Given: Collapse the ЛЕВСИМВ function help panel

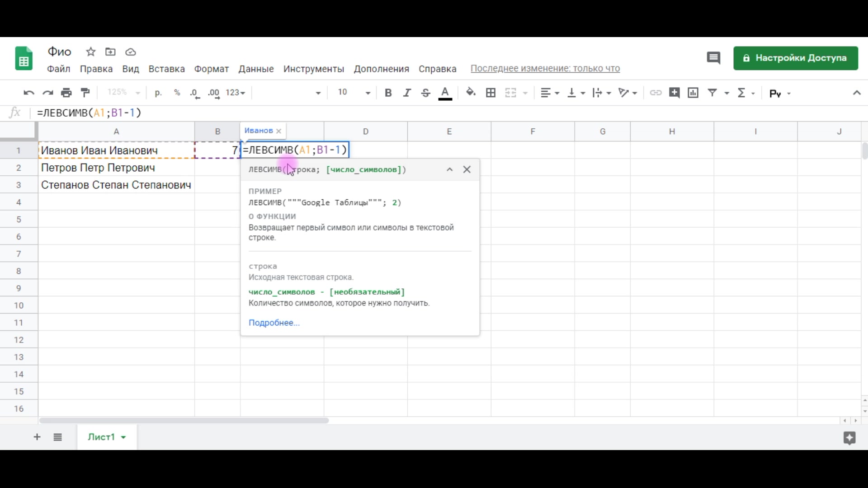Looking at the screenshot, I should (x=449, y=170).
